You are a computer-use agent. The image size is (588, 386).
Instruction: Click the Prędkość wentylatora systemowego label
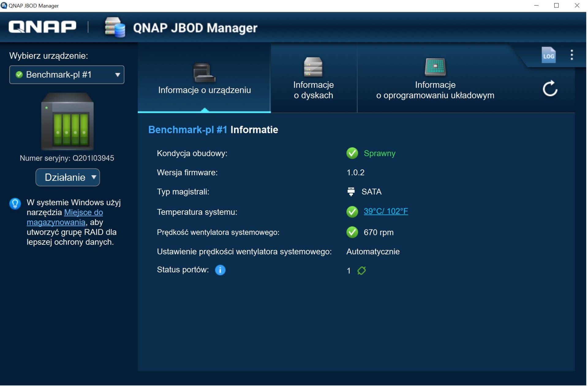click(218, 233)
